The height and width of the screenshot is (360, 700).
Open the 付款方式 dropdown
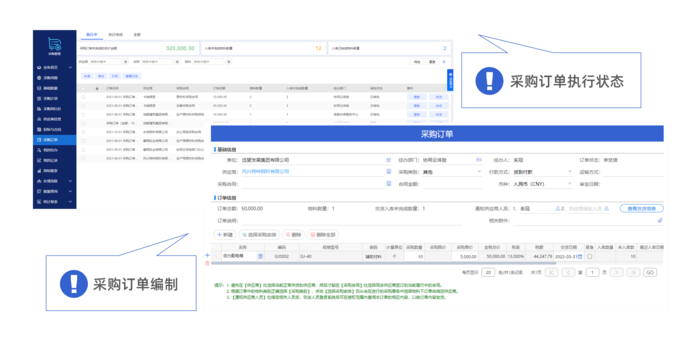[542, 172]
